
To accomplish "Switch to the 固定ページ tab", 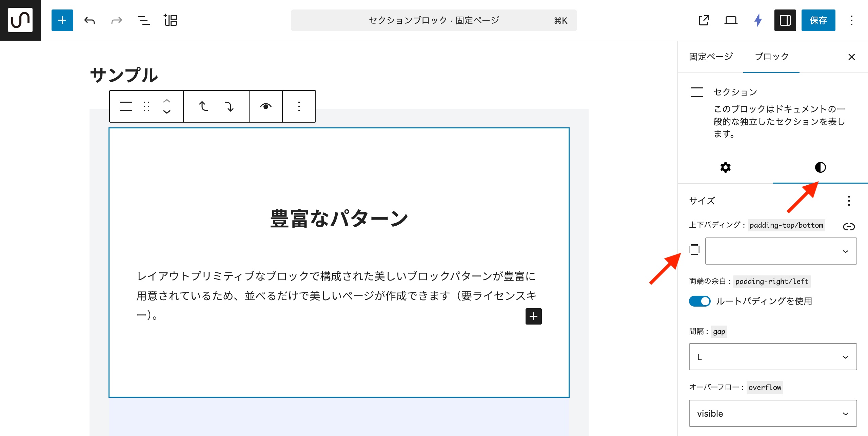I will (711, 57).
